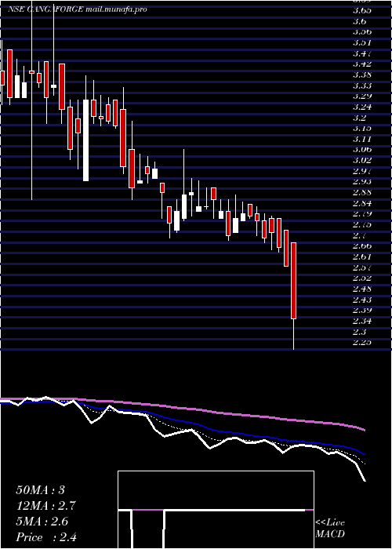The image size is (392, 549).
Task: Click the 3.51 price axis label
Action: [362, 42]
